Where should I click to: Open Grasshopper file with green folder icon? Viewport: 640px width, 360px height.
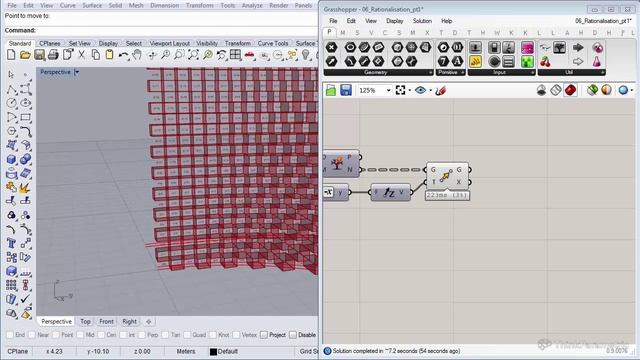[x=331, y=90]
